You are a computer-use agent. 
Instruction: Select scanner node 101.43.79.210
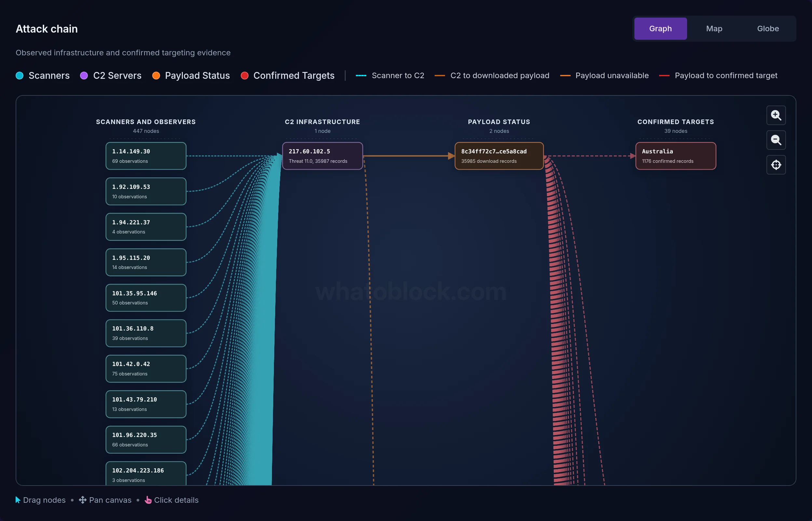pos(146,404)
